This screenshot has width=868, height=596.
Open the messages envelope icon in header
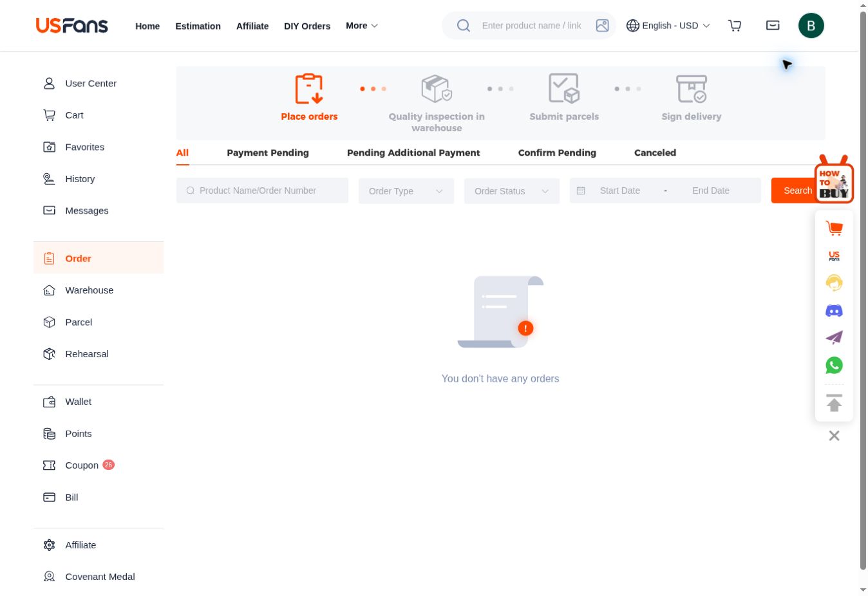point(773,26)
